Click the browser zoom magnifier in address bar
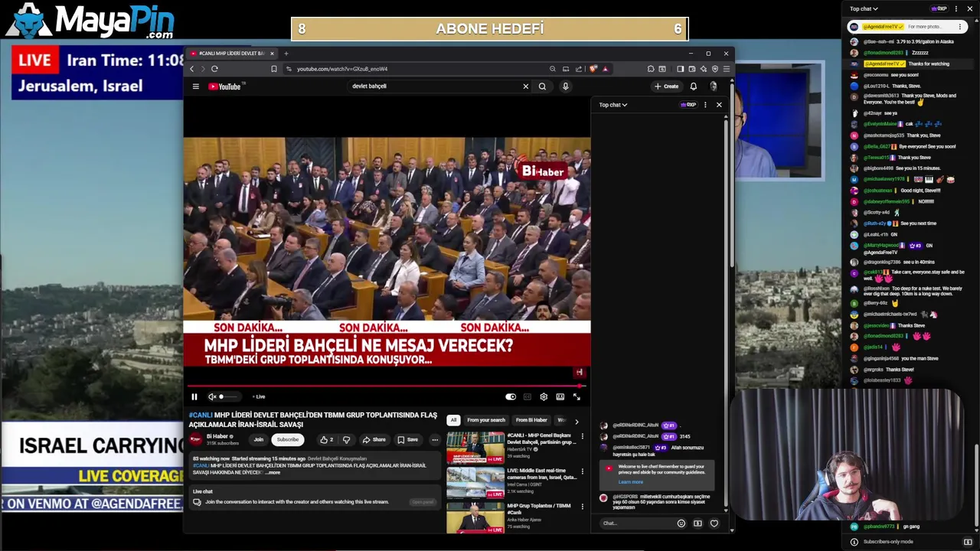 coord(552,69)
